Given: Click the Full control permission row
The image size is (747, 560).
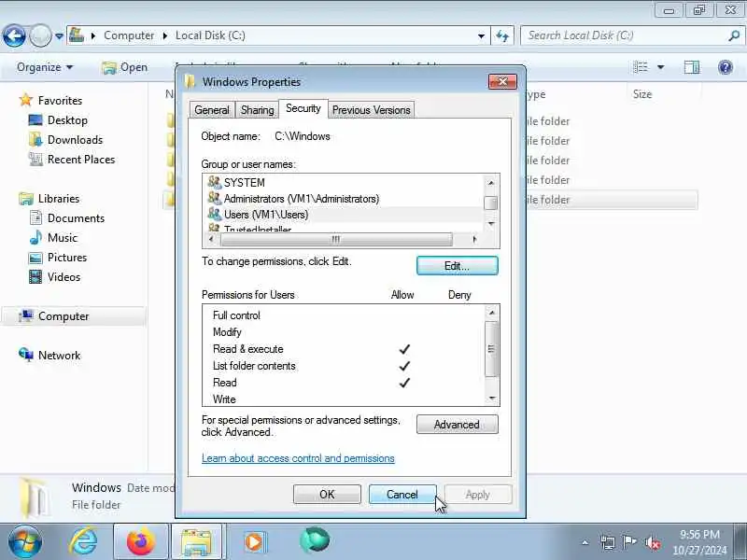Looking at the screenshot, I should tap(343, 315).
